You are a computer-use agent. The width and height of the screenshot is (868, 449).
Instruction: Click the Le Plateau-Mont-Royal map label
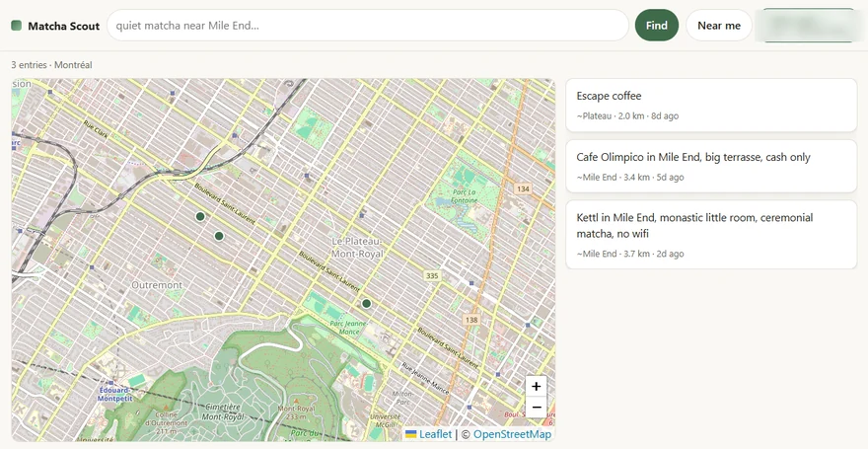tap(357, 248)
